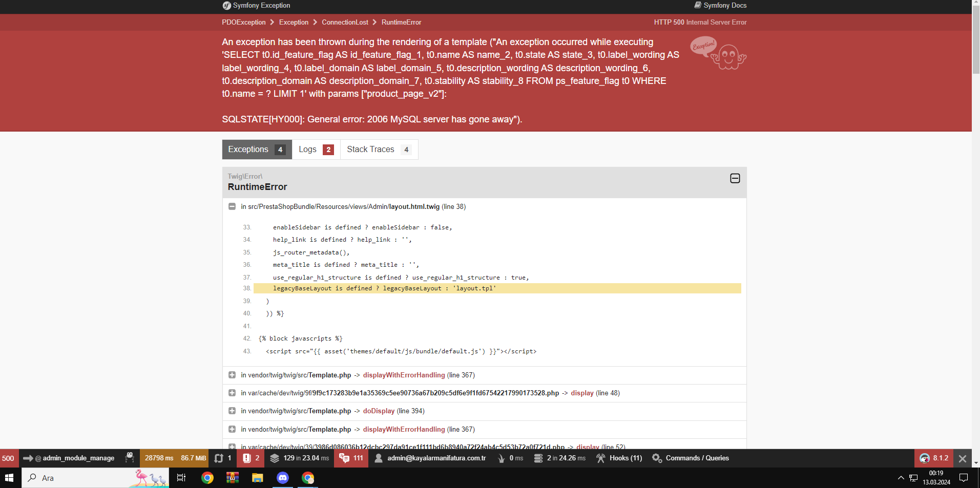Open the cache panel showing 129 in 23.04 ms
Viewport: 980px width, 488px height.
(x=299, y=458)
